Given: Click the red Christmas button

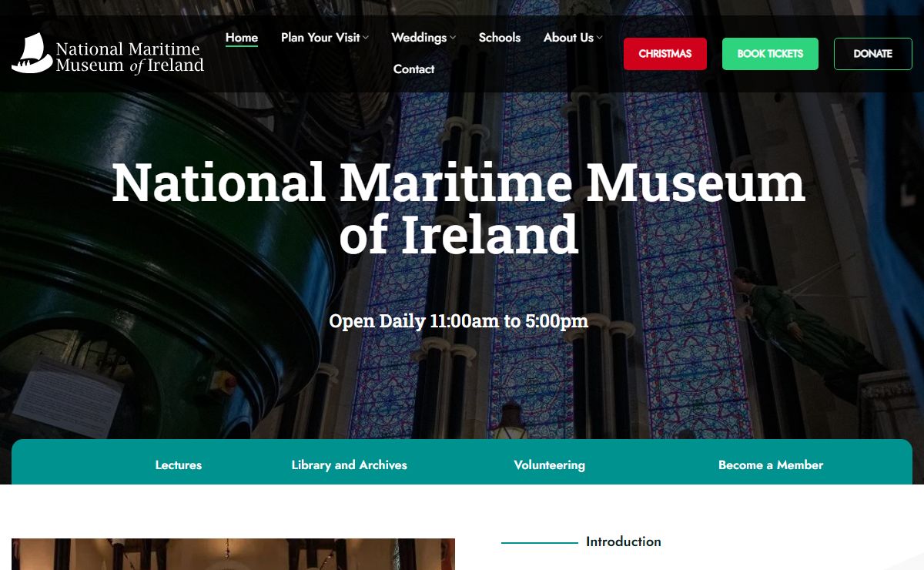Looking at the screenshot, I should coord(665,54).
